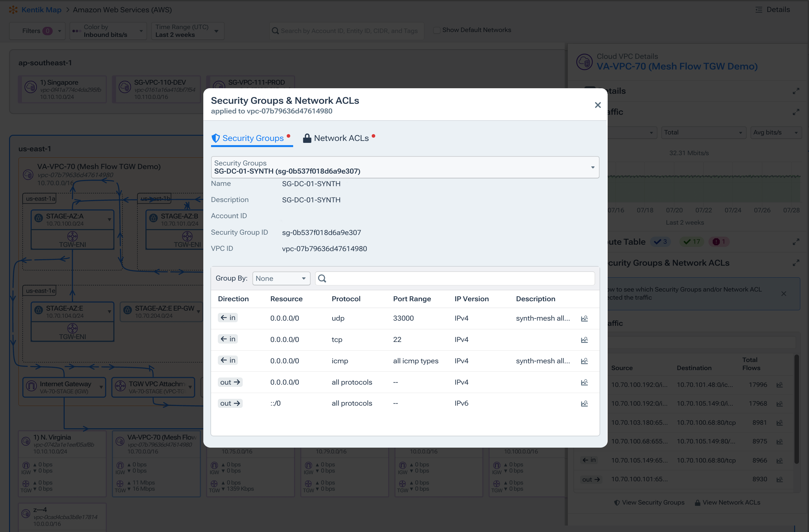Viewport: 809px width, 532px height.
Task: Click the TGW-ENI icon under STAGE-AZ:A
Action: tap(72, 236)
